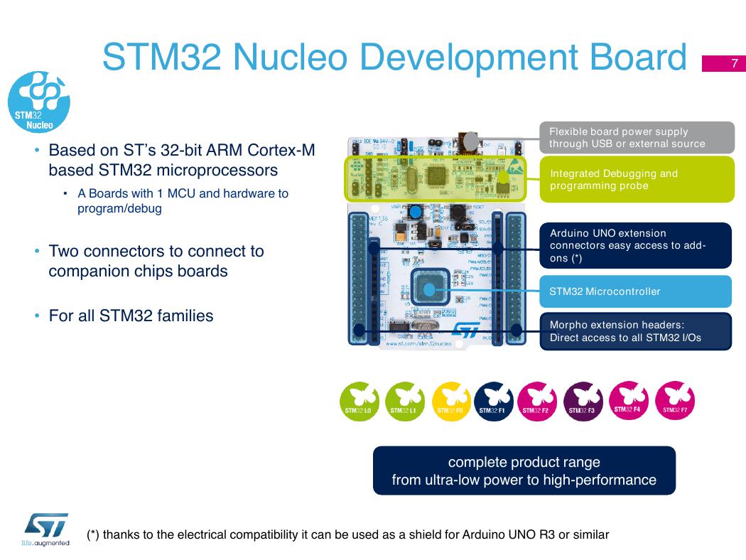Click the STM32 Nucleo round logo
The height and width of the screenshot is (560, 746).
(x=39, y=102)
